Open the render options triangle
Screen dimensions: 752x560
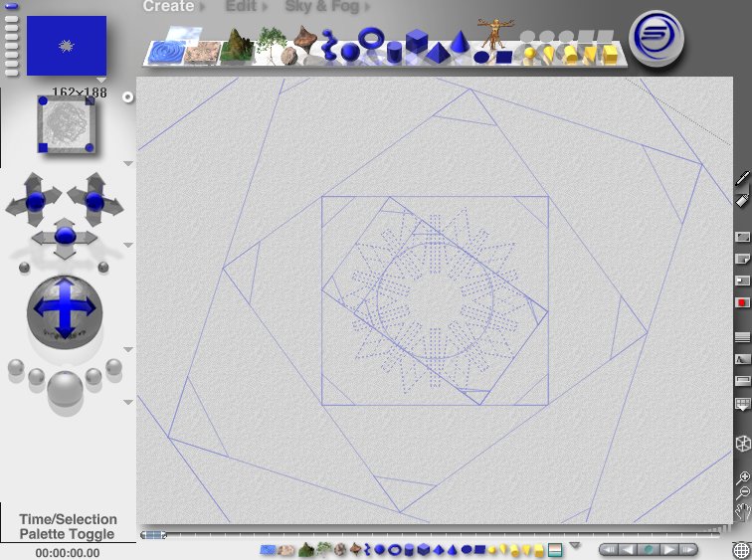128,402
